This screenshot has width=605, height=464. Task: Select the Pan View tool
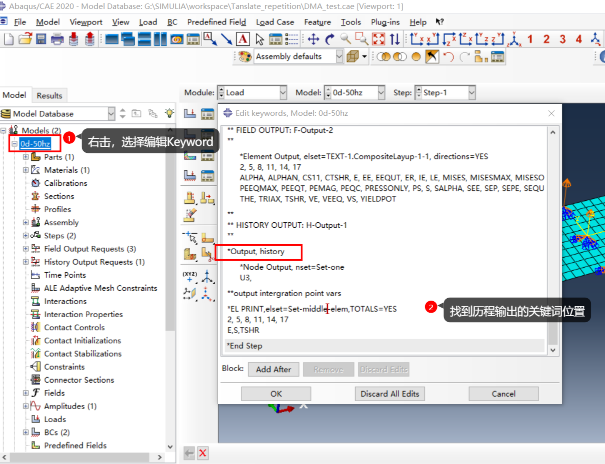click(314, 39)
